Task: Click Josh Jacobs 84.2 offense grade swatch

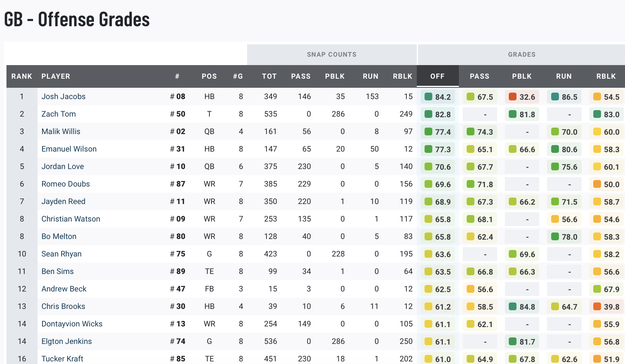Action: (x=428, y=97)
